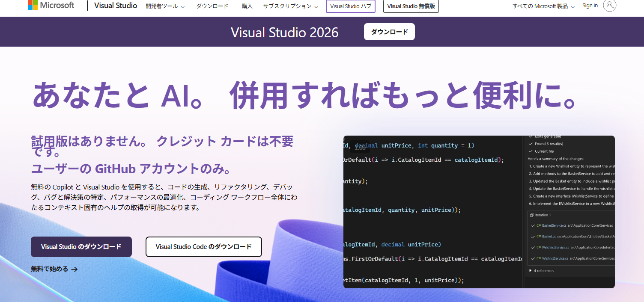
Task: Select 購入 in the navigation bar
Action: pyautogui.click(x=247, y=6)
